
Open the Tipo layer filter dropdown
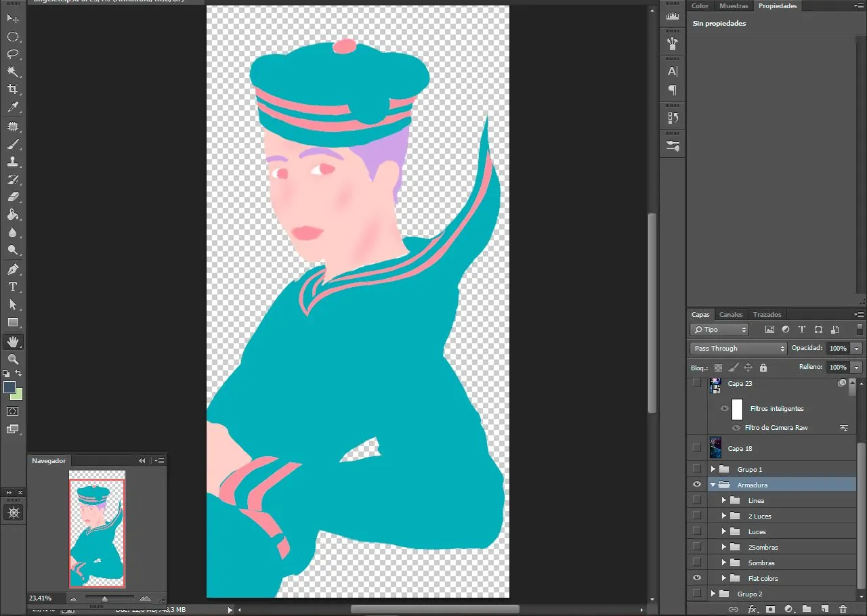tap(719, 330)
